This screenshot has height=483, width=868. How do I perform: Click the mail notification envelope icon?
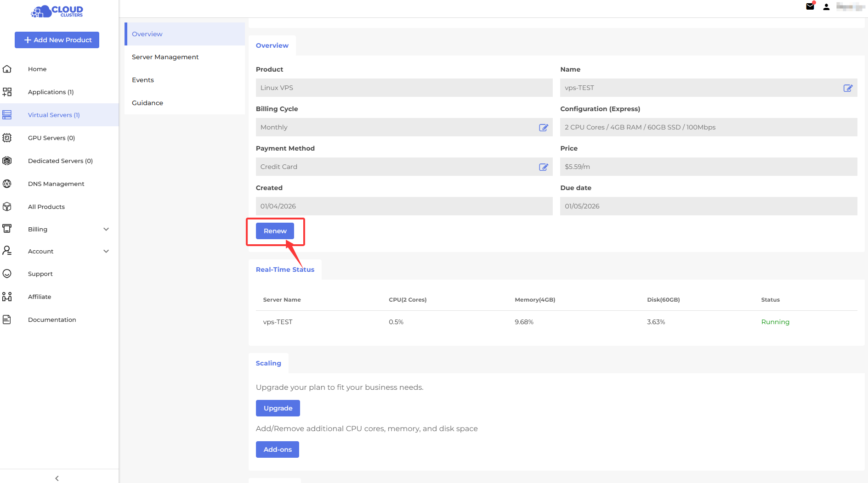pos(810,6)
